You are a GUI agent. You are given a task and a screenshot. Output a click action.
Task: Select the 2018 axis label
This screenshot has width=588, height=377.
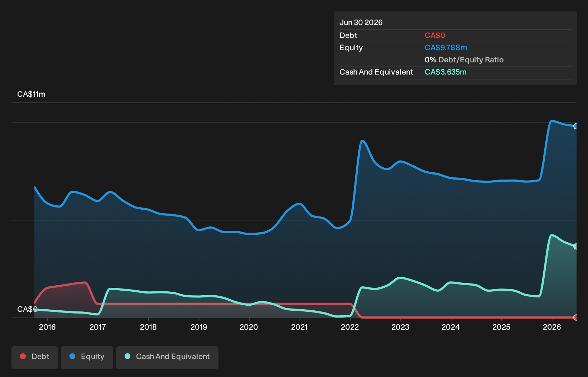tap(148, 327)
